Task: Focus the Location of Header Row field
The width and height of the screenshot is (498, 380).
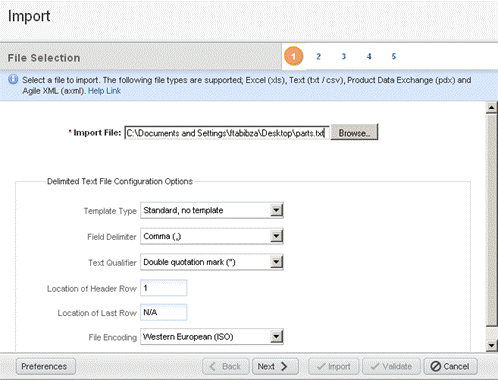Action: coord(164,288)
